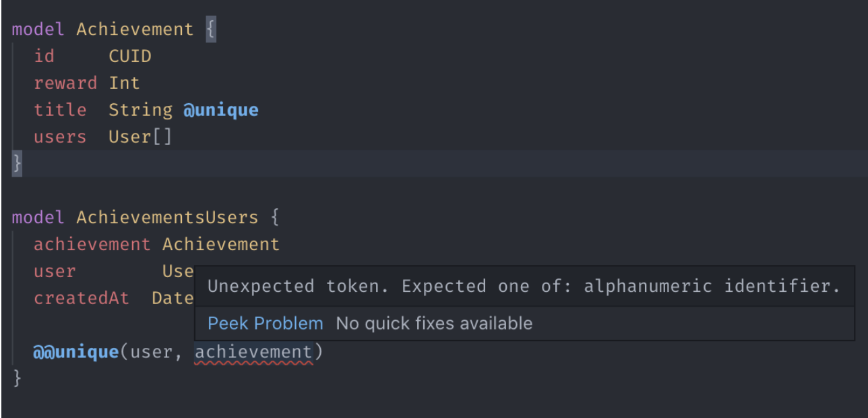This screenshot has height=418, width=868.
Task: Click the AchievementsUsers model name
Action: click(x=168, y=217)
